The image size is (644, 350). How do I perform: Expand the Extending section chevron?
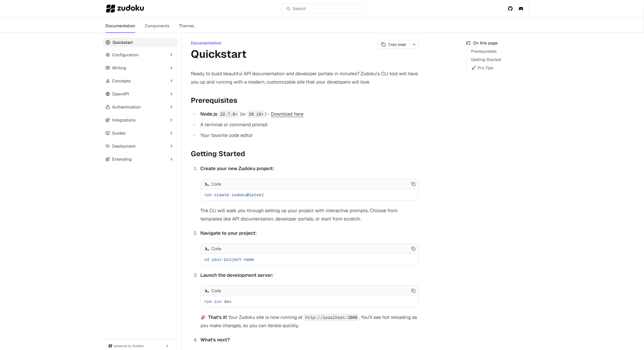pyautogui.click(x=171, y=159)
